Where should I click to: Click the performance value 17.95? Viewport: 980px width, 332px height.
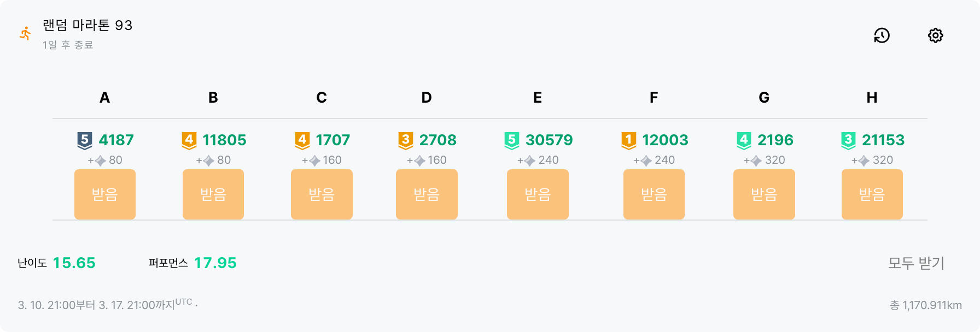(215, 263)
